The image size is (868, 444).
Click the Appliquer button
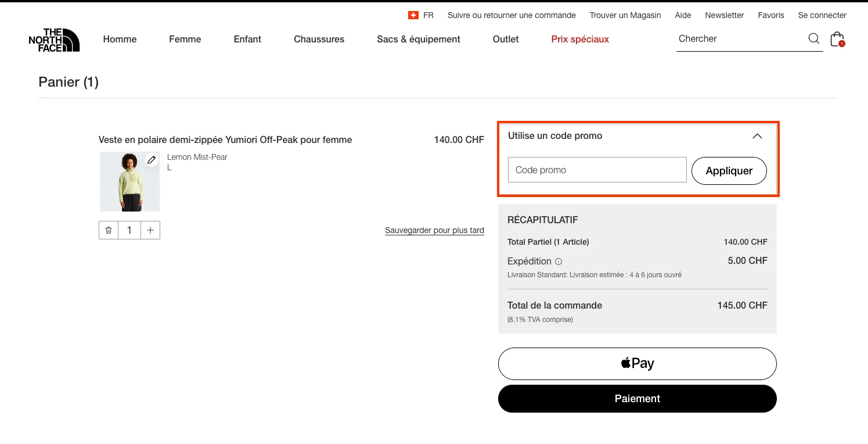(x=729, y=170)
